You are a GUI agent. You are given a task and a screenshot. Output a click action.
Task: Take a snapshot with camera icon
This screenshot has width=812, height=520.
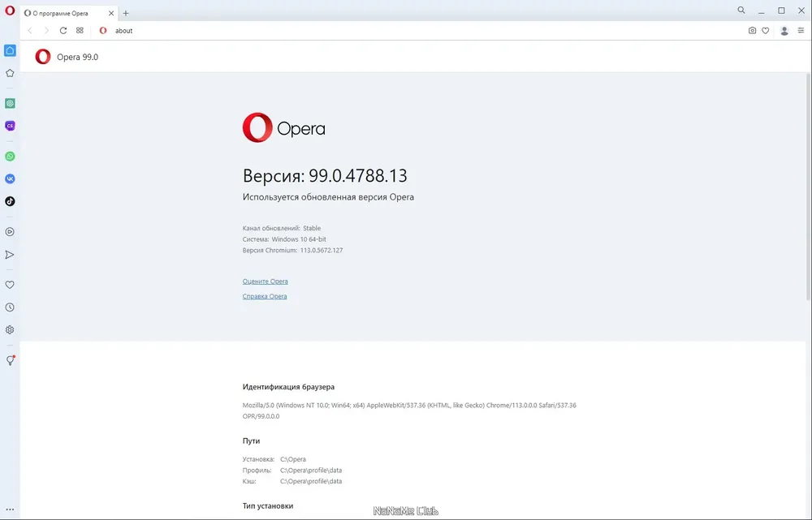752,31
